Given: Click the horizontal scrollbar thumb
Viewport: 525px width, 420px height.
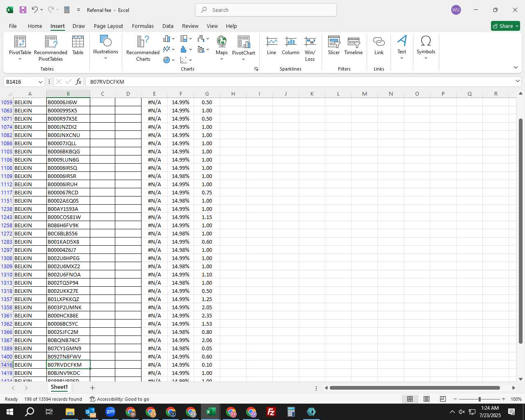Looking at the screenshot, I should coord(415,388).
